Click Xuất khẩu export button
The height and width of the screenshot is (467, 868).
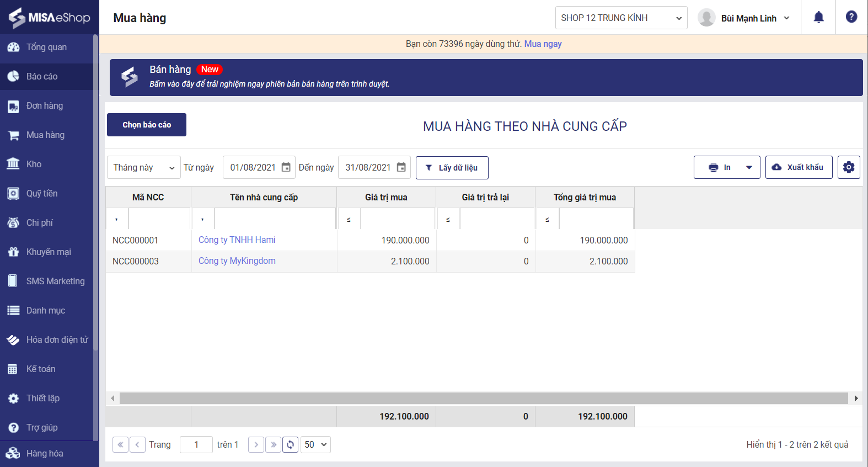799,167
